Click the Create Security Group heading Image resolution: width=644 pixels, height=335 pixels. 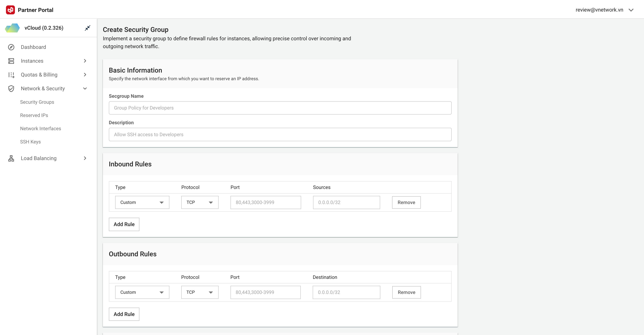pyautogui.click(x=135, y=29)
